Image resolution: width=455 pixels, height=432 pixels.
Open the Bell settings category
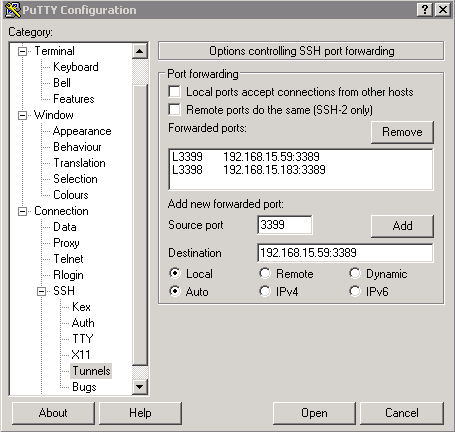(62, 83)
